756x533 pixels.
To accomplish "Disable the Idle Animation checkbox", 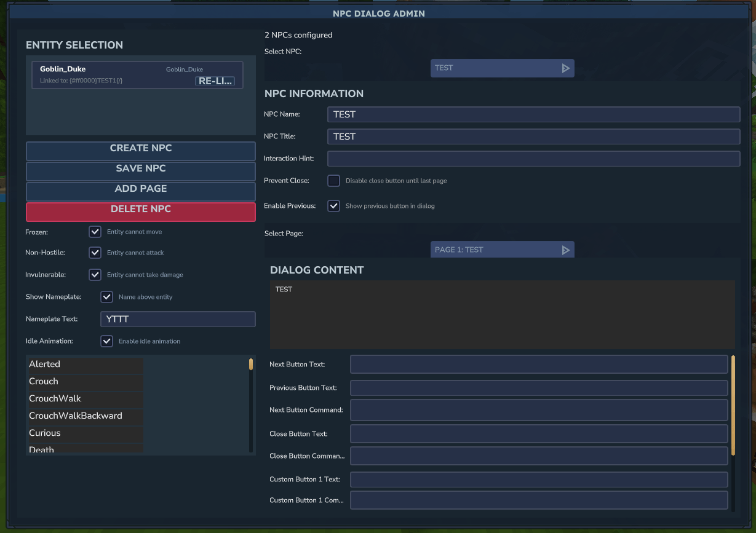I will coord(107,341).
